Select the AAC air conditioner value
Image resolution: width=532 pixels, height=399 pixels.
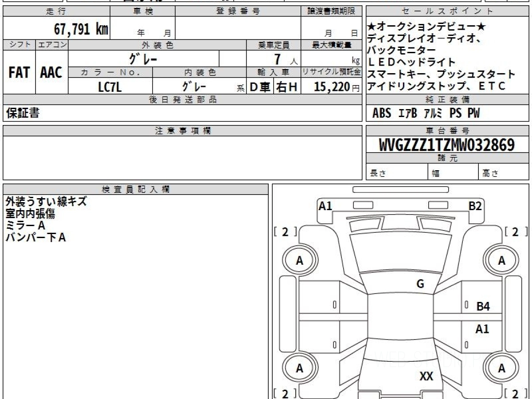(x=51, y=73)
